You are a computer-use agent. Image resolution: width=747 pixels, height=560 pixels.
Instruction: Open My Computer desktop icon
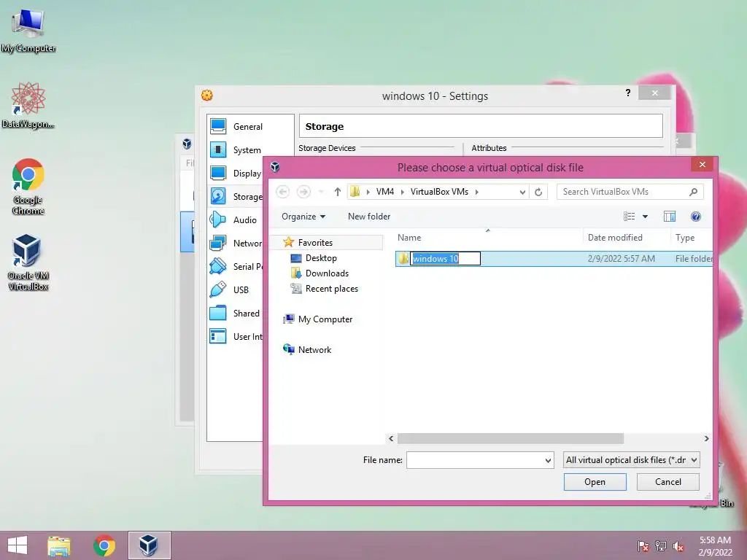point(28,31)
